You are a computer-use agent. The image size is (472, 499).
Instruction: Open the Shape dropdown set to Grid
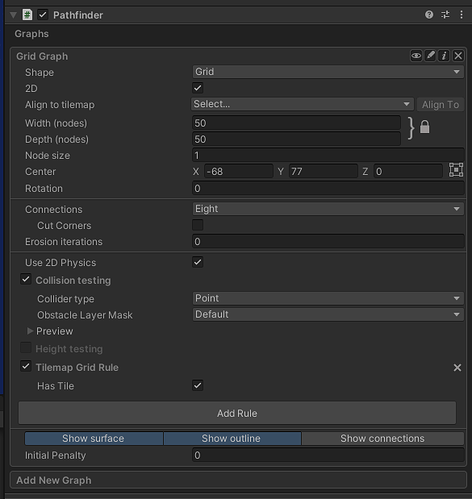[x=328, y=72]
